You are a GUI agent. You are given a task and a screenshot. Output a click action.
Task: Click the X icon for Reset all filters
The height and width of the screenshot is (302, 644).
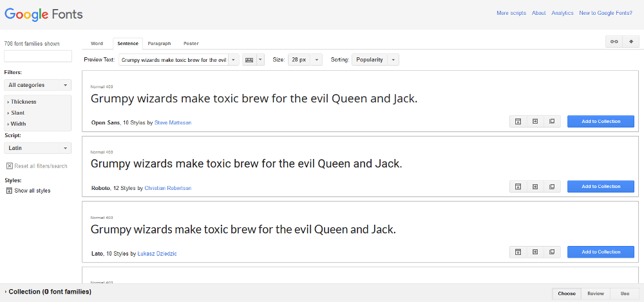(9, 166)
